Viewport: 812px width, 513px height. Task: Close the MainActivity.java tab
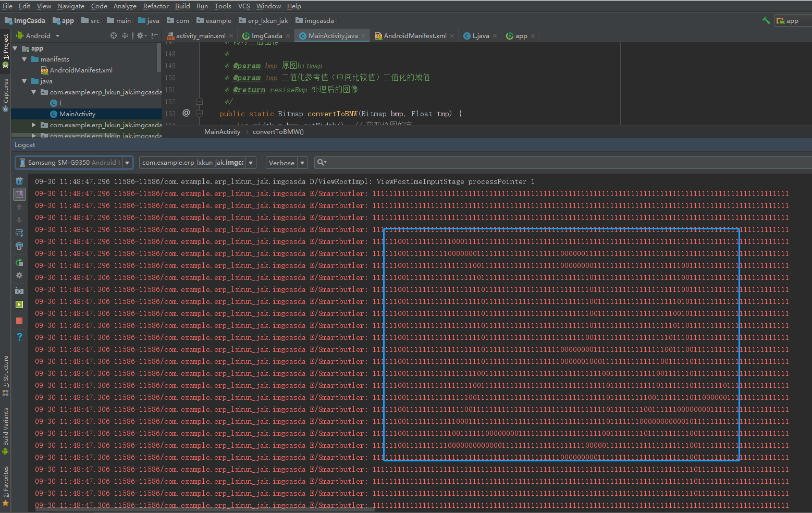pos(363,35)
